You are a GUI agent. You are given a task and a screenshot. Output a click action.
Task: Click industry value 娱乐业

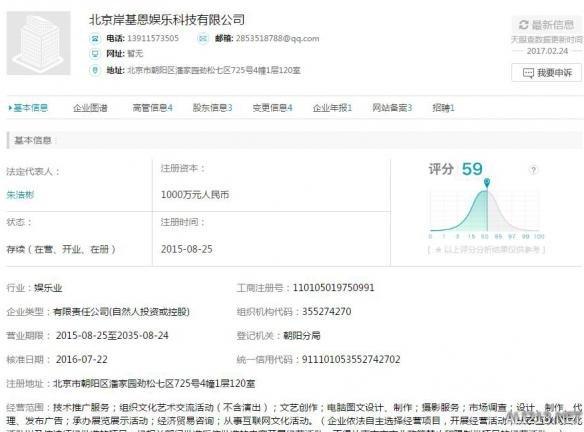click(48, 288)
